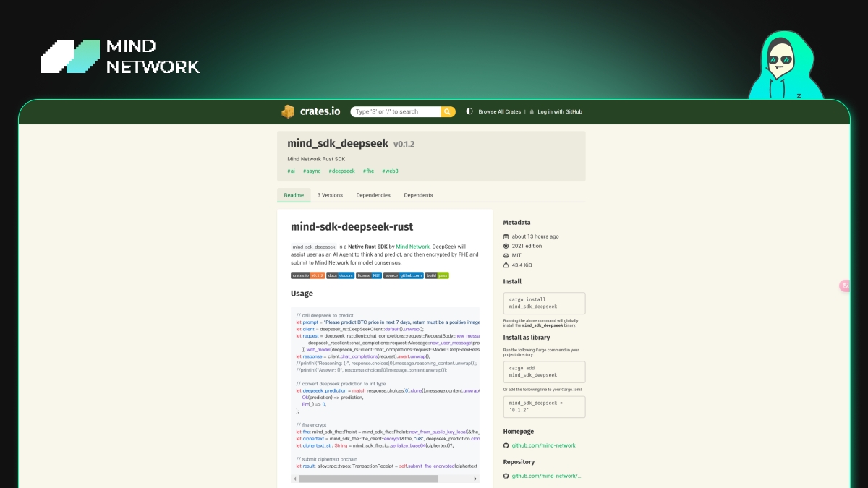Open the Dependents tab
This screenshot has width=868, height=488.
click(418, 195)
